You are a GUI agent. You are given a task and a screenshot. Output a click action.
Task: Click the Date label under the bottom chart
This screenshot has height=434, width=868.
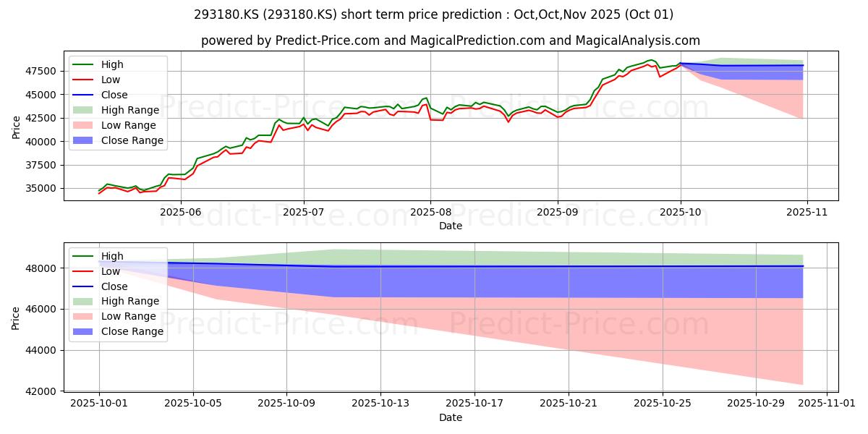(x=450, y=418)
